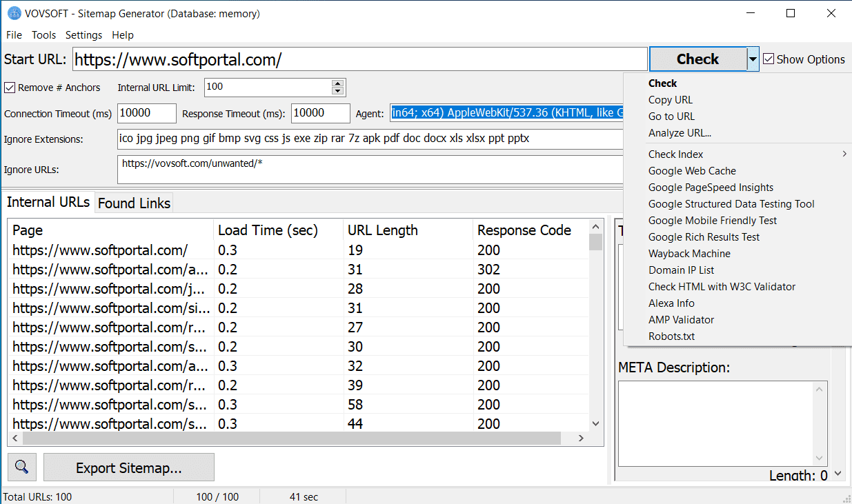Click the 100 / 100 progress status entry
The width and height of the screenshot is (852, 504).
click(218, 496)
